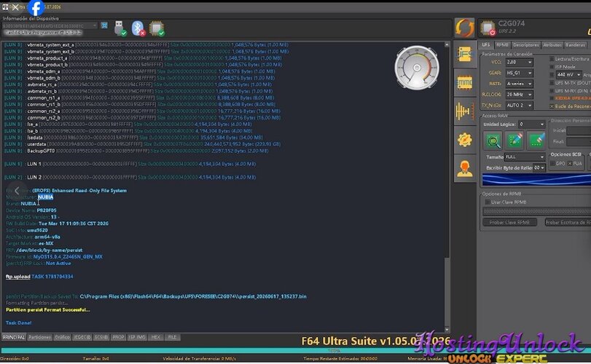The width and height of the screenshot is (591, 364).
Task: Click the erase chip eraser icon
Action: point(536,141)
